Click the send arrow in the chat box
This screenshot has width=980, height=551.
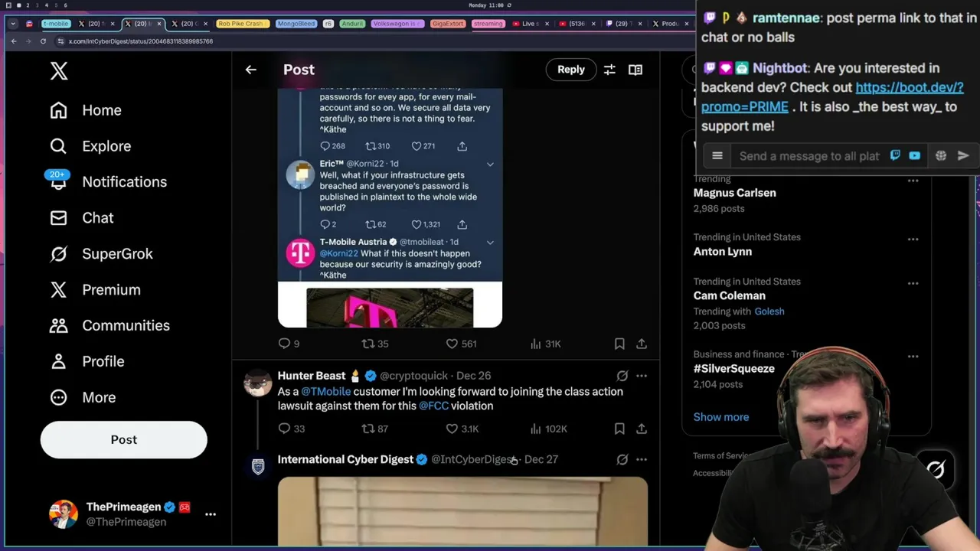coord(963,156)
